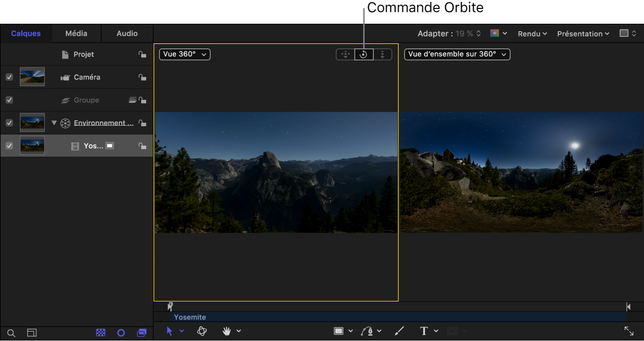644x341 pixels.
Task: Select the paint stroke brush tool
Action: point(399,331)
